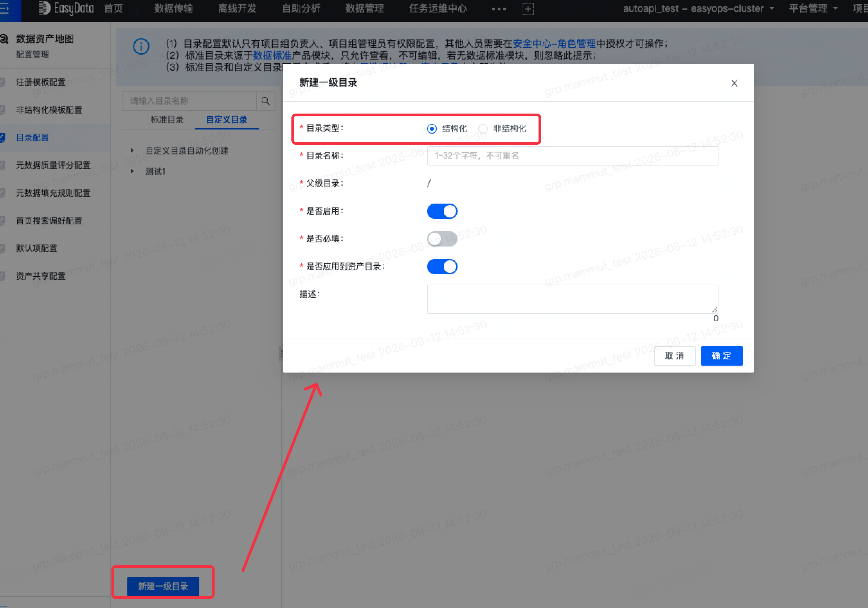
Task: Click the 目录名称 input field
Action: pos(572,156)
